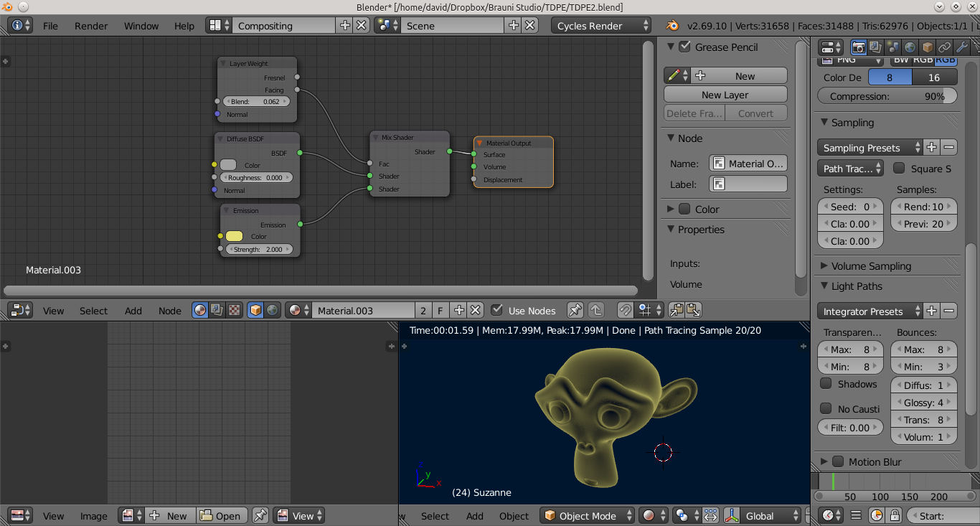
Task: Click the Material.003 user count 2 button
Action: [x=423, y=310]
